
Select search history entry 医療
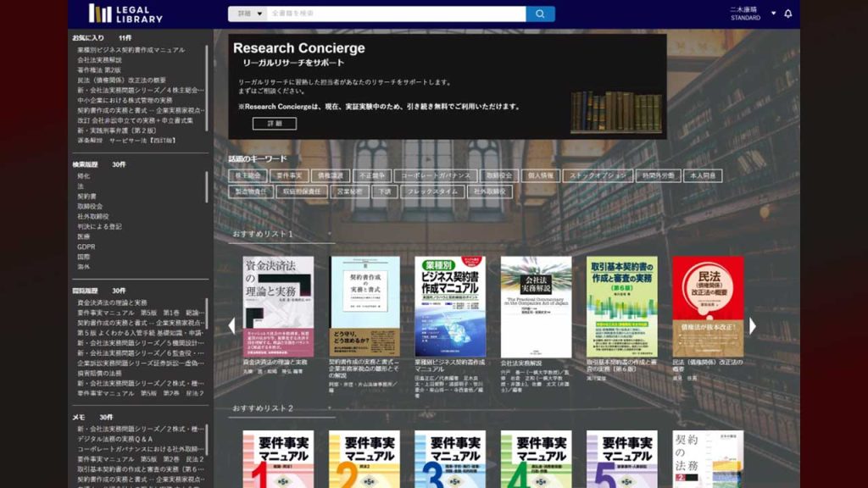[84, 237]
